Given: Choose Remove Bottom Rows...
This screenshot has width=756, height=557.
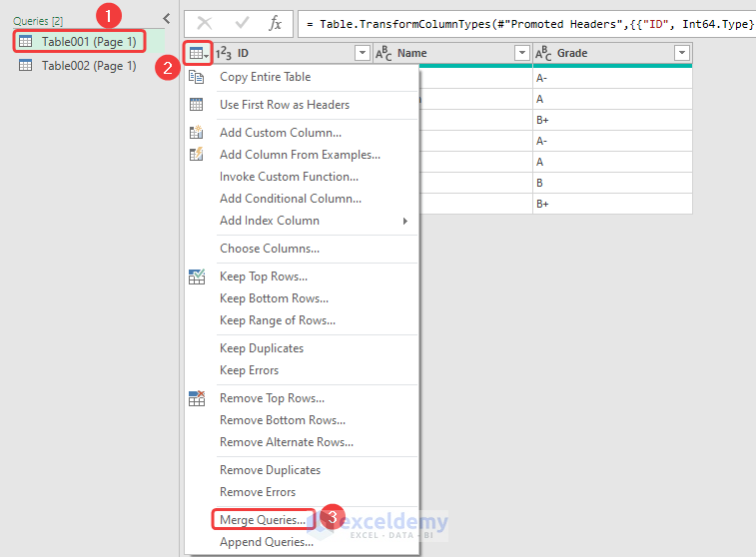Looking at the screenshot, I should tap(282, 420).
